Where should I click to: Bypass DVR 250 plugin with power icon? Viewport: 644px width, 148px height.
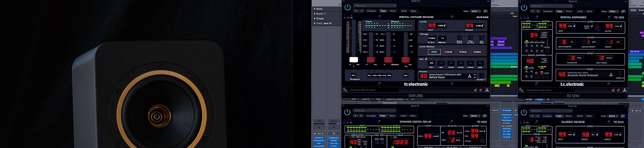point(347,7)
